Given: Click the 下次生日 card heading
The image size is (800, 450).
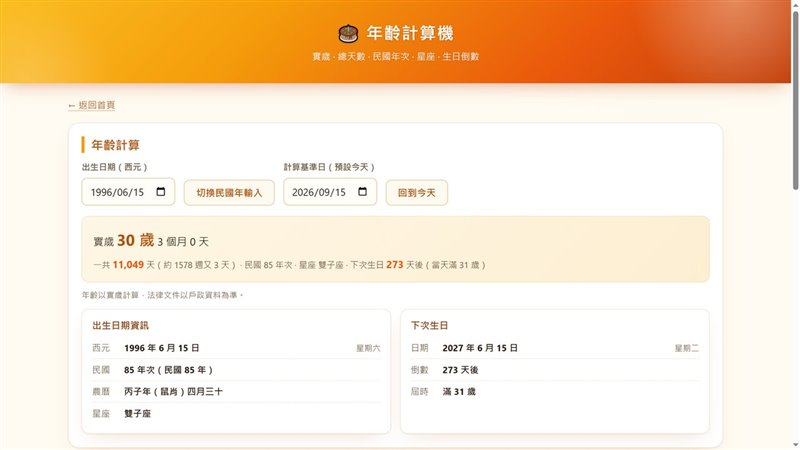Looking at the screenshot, I should pyautogui.click(x=429, y=326).
